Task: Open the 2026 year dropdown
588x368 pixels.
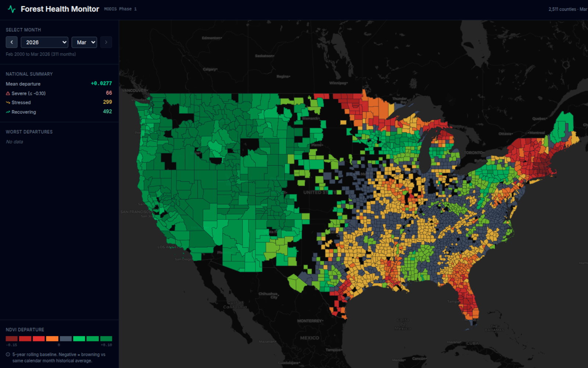Action: (x=44, y=42)
